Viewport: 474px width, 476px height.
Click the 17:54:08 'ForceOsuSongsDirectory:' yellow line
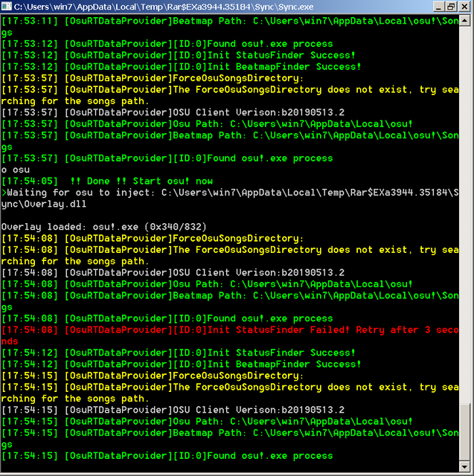point(153,239)
